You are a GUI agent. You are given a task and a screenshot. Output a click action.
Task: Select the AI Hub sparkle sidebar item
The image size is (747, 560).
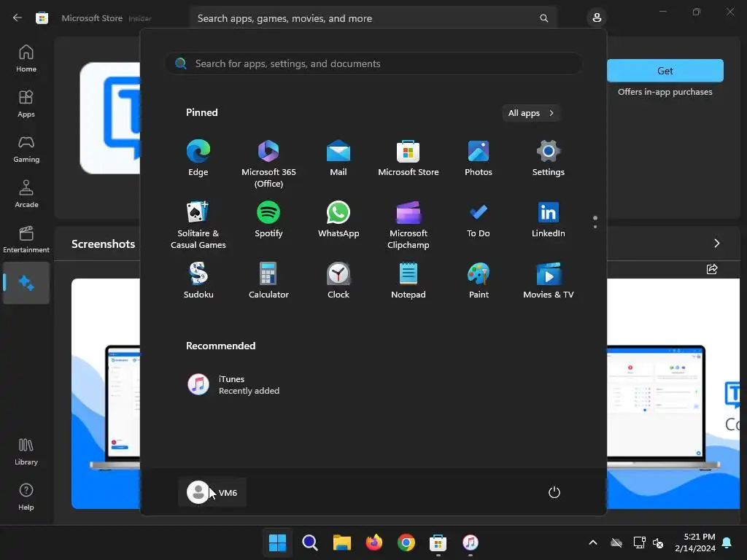tap(26, 283)
